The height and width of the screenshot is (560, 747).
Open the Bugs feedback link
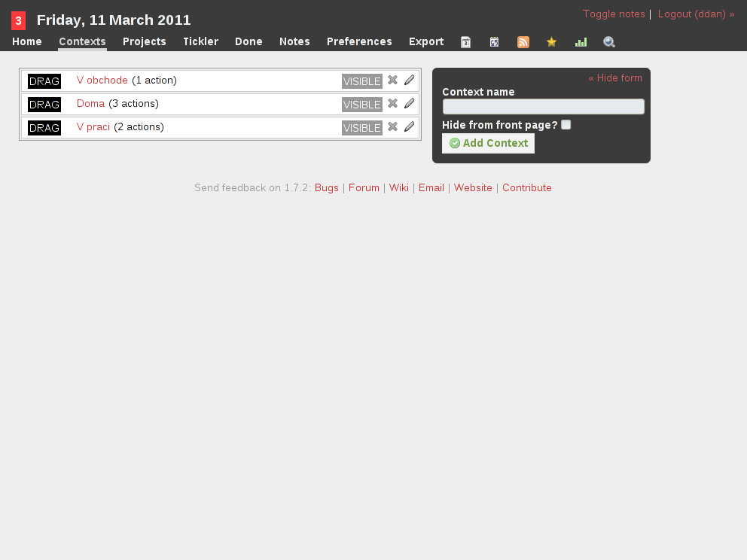click(x=326, y=187)
